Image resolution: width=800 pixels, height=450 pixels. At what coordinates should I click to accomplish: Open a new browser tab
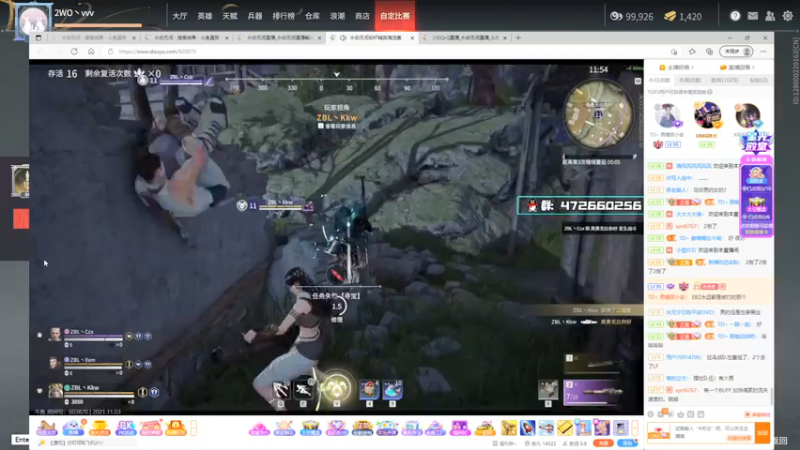[518, 38]
